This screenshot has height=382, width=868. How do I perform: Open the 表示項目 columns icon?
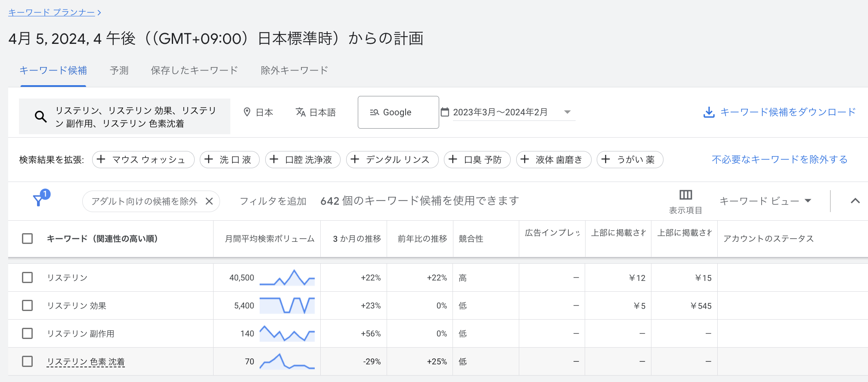tap(685, 195)
